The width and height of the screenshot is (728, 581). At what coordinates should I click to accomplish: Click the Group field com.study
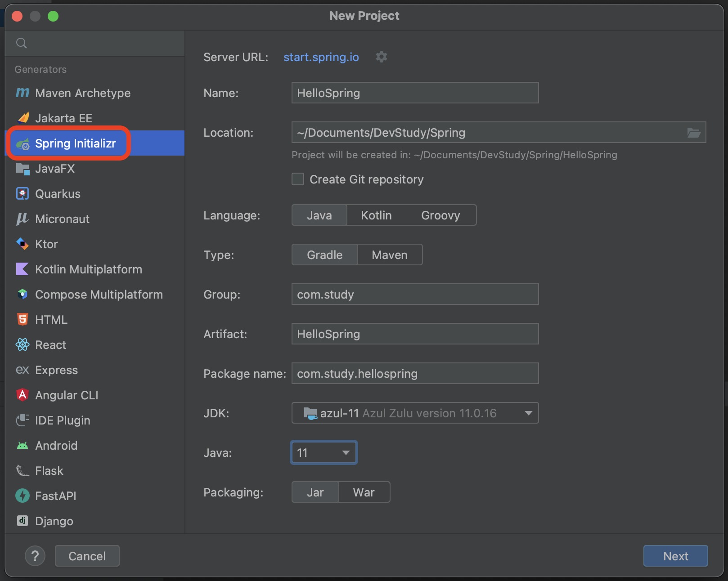(x=415, y=295)
